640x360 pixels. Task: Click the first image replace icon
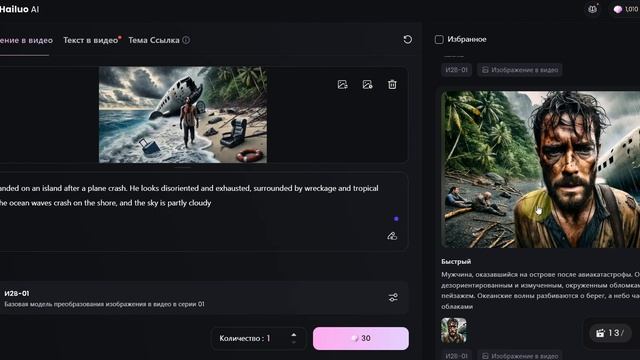342,84
